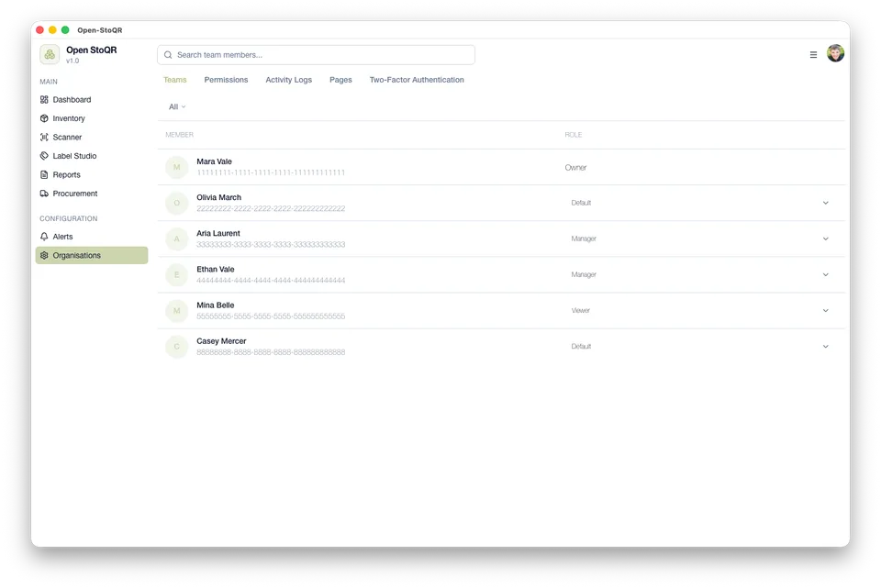Select the Organisations sidebar item
The width and height of the screenshot is (881, 588).
coord(91,256)
